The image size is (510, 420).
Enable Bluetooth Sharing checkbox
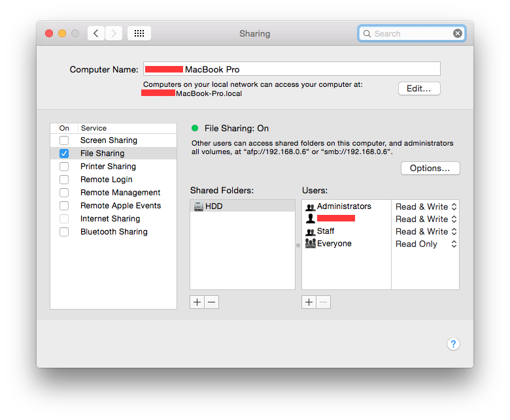64,232
